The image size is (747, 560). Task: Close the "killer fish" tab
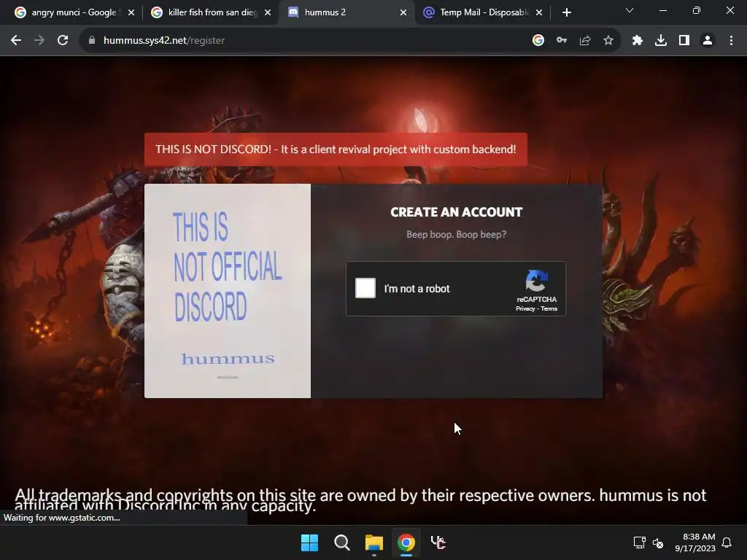[268, 12]
